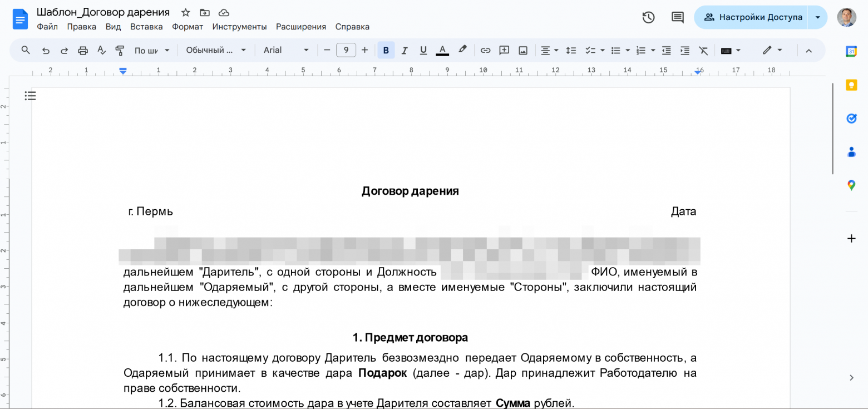Run spelling and grammar check icon

pyautogui.click(x=101, y=50)
